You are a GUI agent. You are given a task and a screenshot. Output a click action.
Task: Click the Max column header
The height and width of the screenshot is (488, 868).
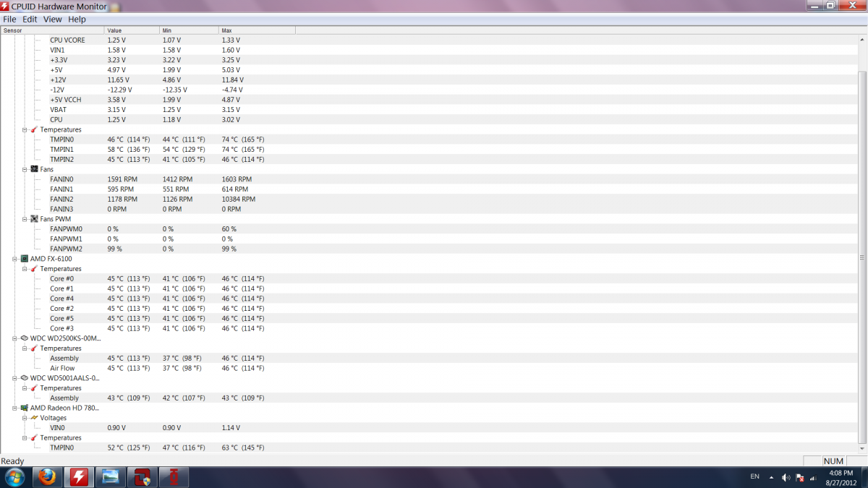point(257,30)
